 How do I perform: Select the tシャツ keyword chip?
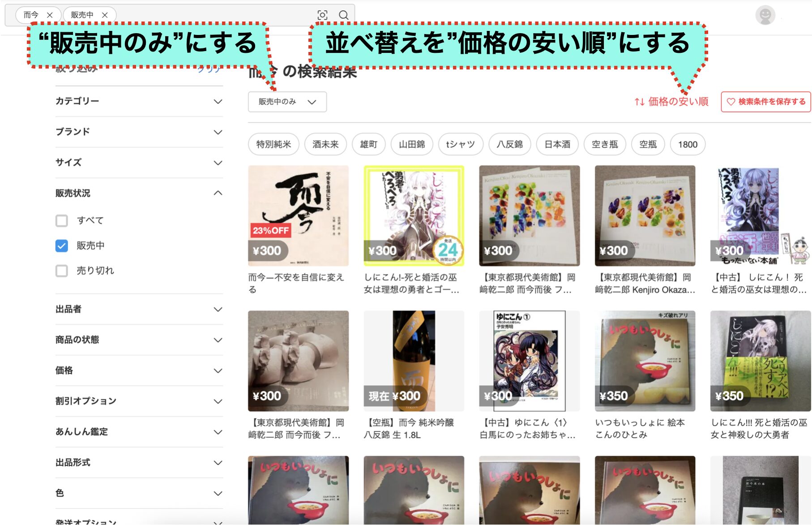[x=460, y=144]
